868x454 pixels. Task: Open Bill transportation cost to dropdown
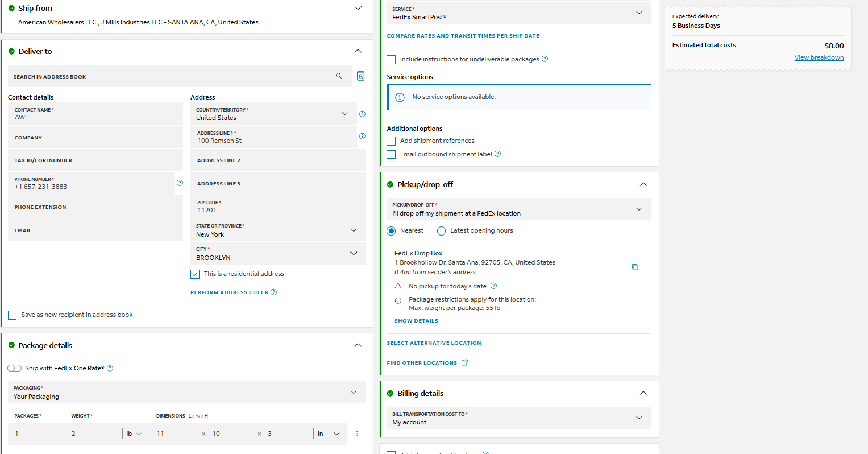[519, 418]
